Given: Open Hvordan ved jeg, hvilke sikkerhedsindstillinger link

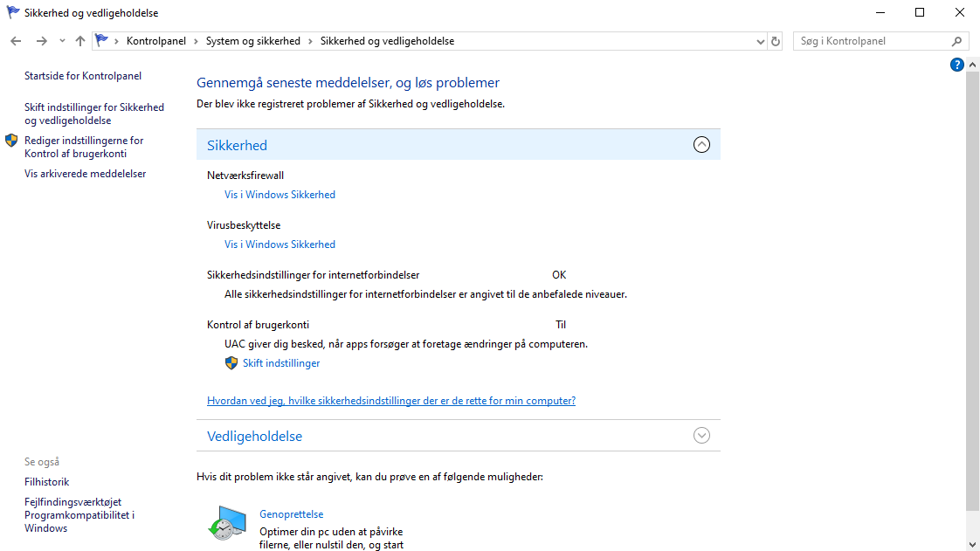Looking at the screenshot, I should (x=391, y=401).
